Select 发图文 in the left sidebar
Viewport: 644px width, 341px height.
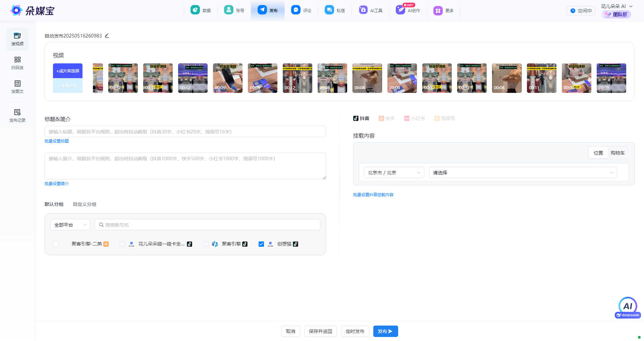17,87
